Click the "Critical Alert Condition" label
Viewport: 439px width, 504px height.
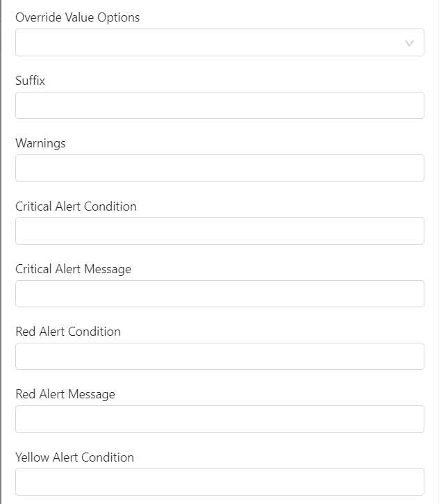76,206
